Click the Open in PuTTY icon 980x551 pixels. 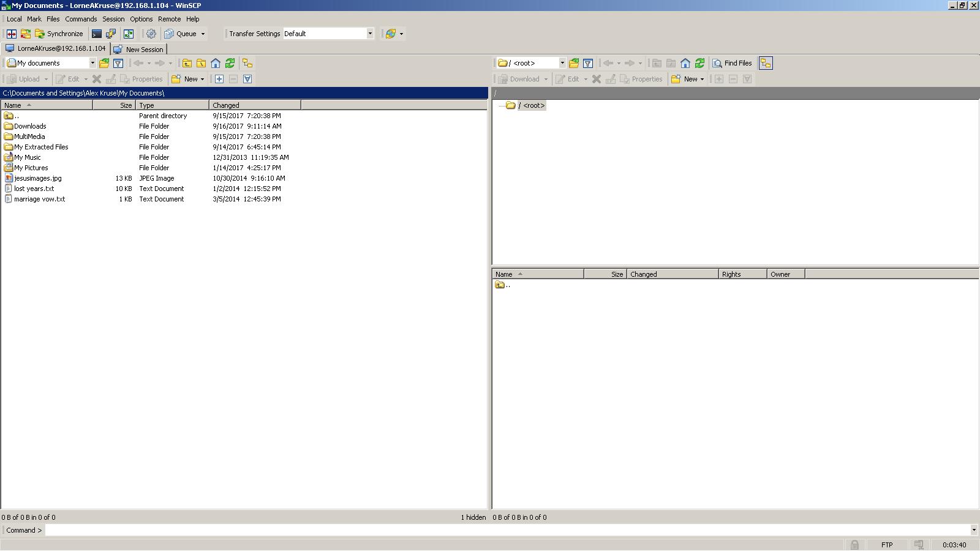point(111,34)
